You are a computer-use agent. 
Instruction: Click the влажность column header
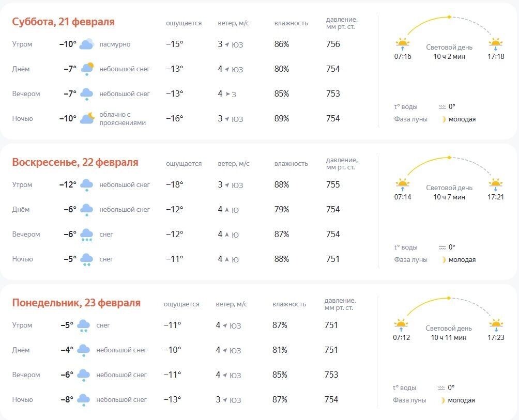(291, 23)
